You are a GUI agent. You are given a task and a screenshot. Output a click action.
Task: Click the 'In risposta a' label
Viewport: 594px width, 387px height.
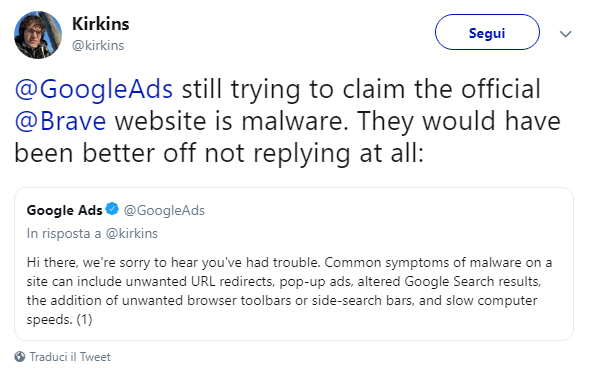coord(64,233)
